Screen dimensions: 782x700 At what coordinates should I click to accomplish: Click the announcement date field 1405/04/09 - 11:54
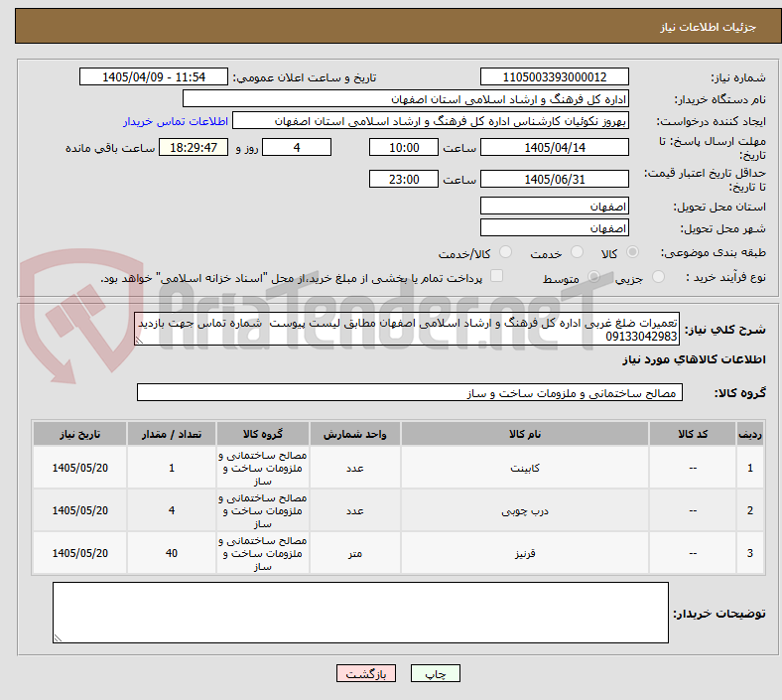[x=154, y=76]
